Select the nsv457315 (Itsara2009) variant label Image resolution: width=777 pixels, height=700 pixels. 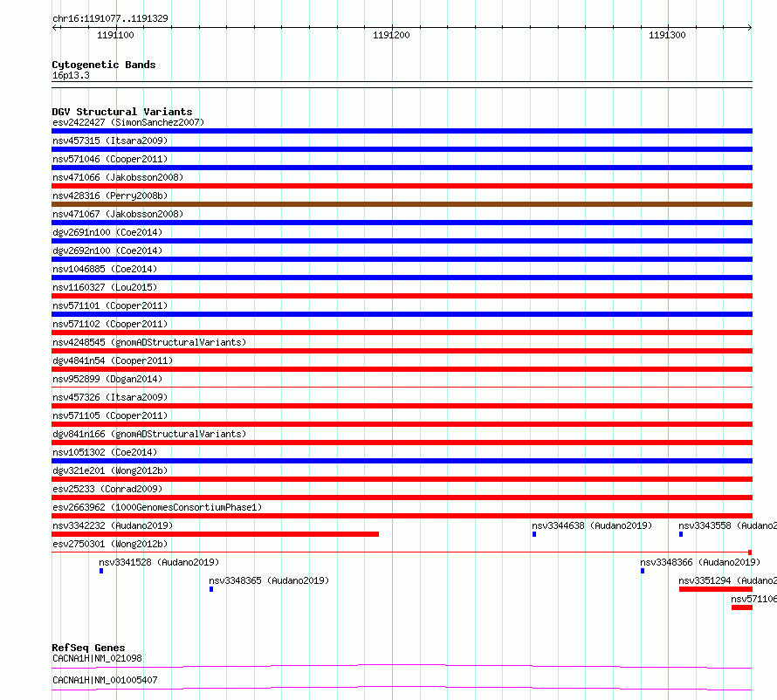110,141
